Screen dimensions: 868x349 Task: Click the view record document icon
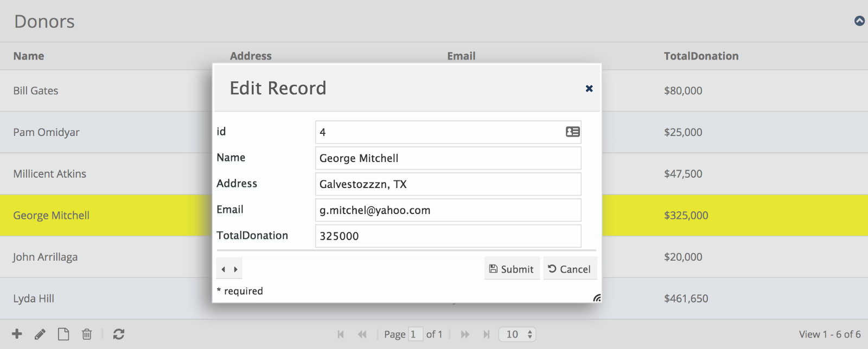point(63,334)
